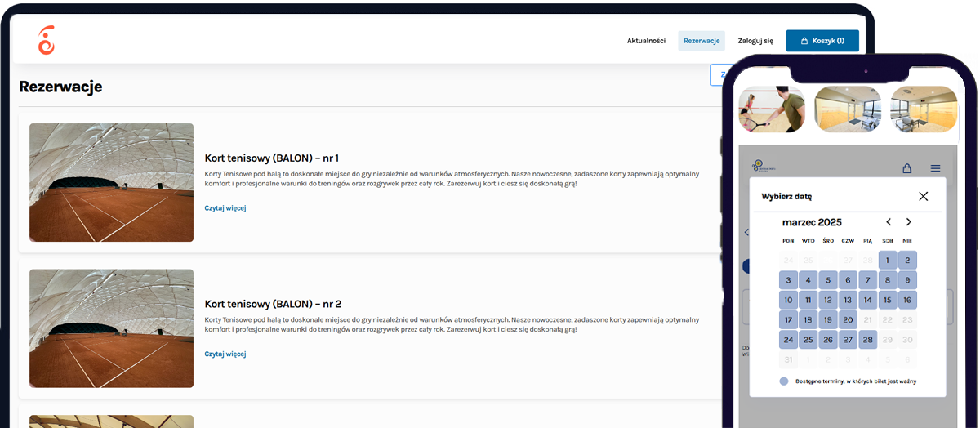Select March 24 in phone calendar
The height and width of the screenshot is (428, 980).
(788, 340)
